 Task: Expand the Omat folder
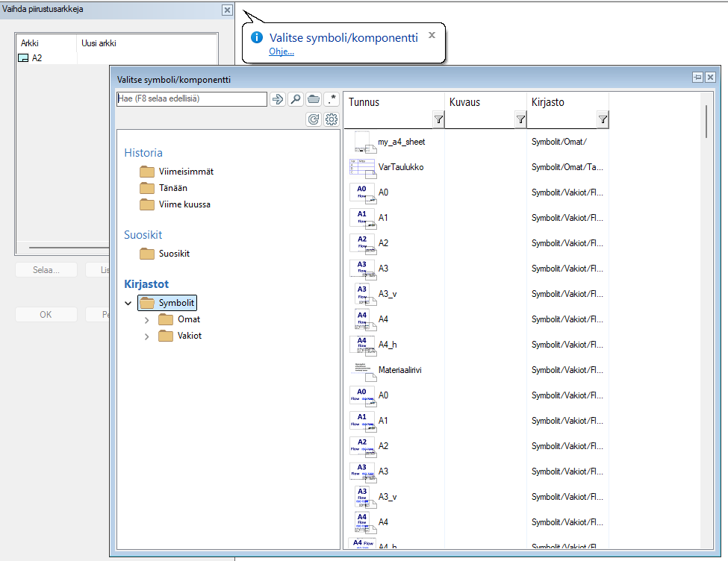pyautogui.click(x=147, y=319)
